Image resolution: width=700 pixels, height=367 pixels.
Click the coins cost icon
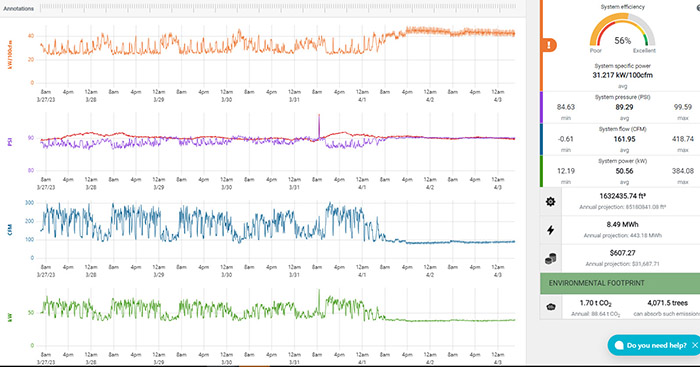pos(550,259)
